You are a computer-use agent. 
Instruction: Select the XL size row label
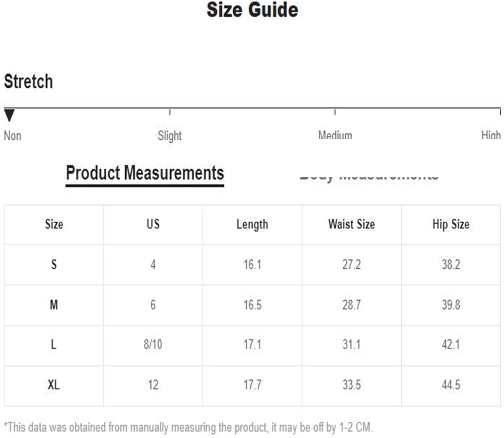(x=54, y=385)
